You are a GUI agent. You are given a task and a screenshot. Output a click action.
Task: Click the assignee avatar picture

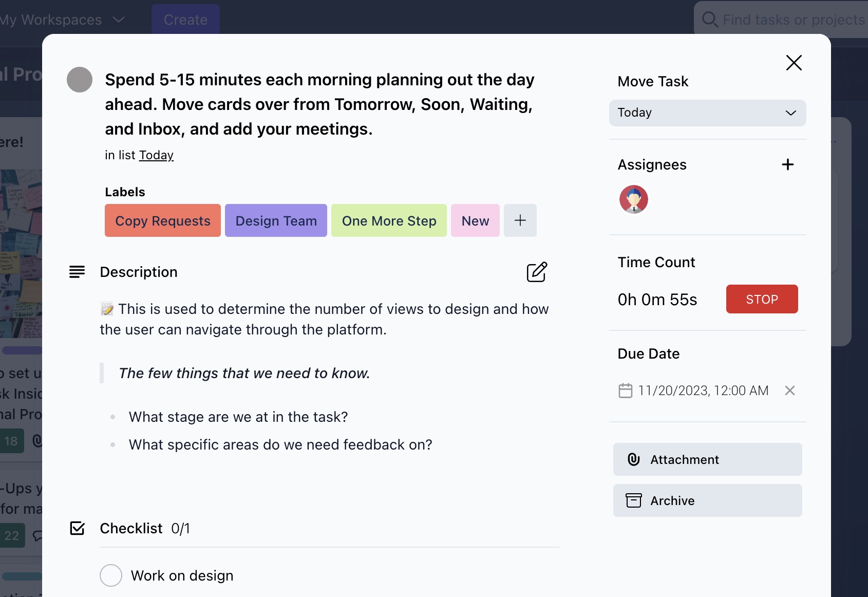click(x=633, y=199)
